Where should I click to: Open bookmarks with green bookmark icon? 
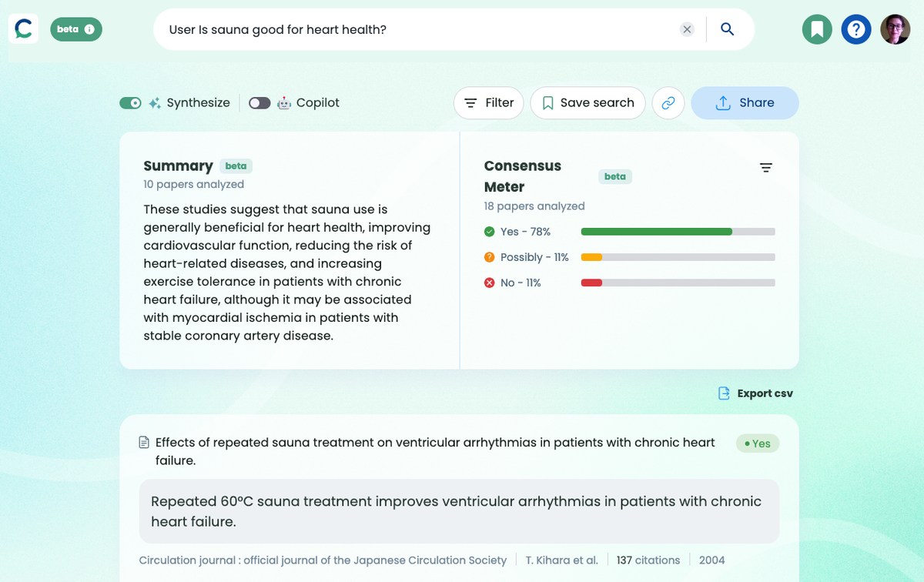click(x=817, y=30)
